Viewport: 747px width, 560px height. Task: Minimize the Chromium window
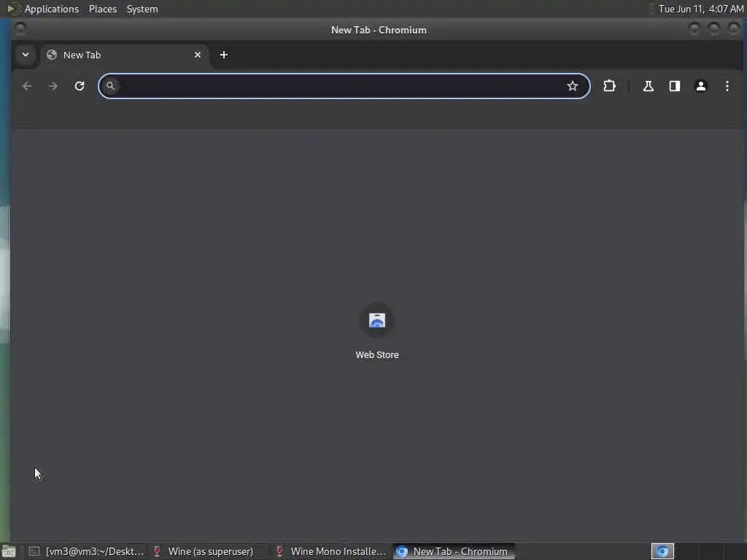694,29
